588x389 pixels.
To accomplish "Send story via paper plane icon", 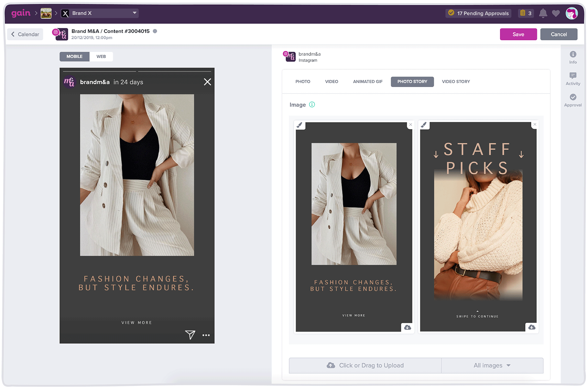I will [x=190, y=335].
